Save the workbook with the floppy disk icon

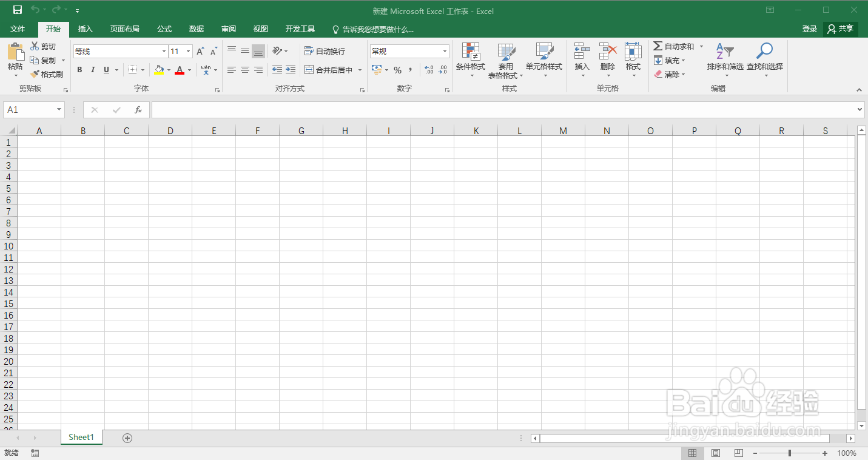point(18,10)
